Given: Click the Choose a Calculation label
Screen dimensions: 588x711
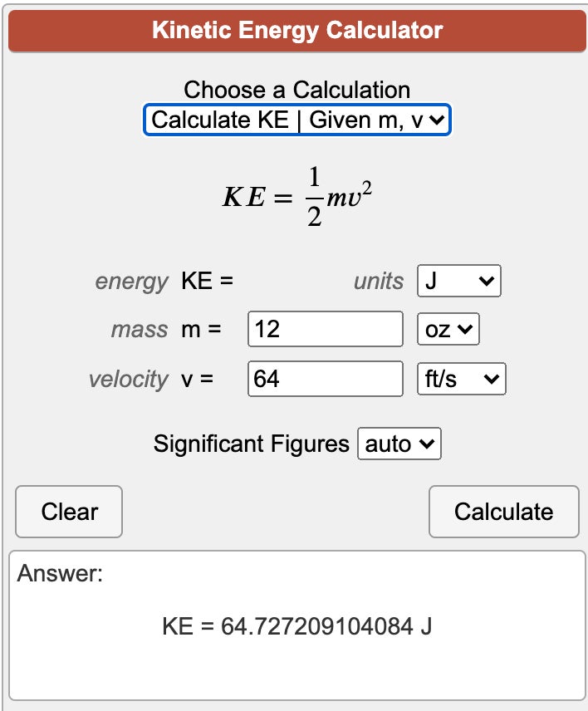Looking at the screenshot, I should (x=296, y=90).
